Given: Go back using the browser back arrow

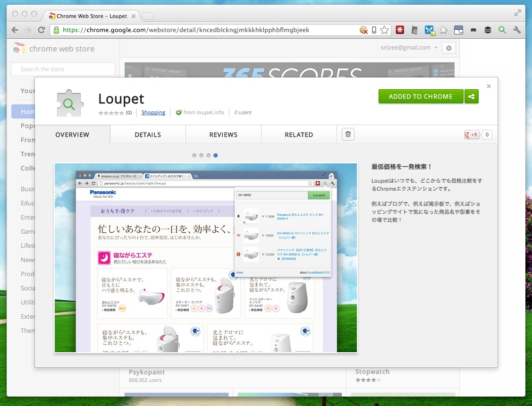Looking at the screenshot, I should (x=15, y=30).
